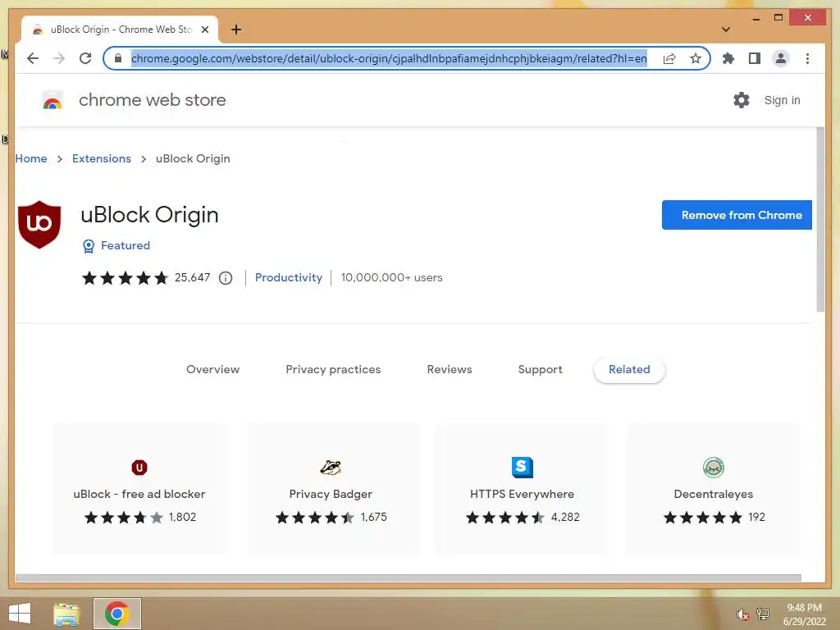Switch to the Reviews tab

pyautogui.click(x=449, y=370)
